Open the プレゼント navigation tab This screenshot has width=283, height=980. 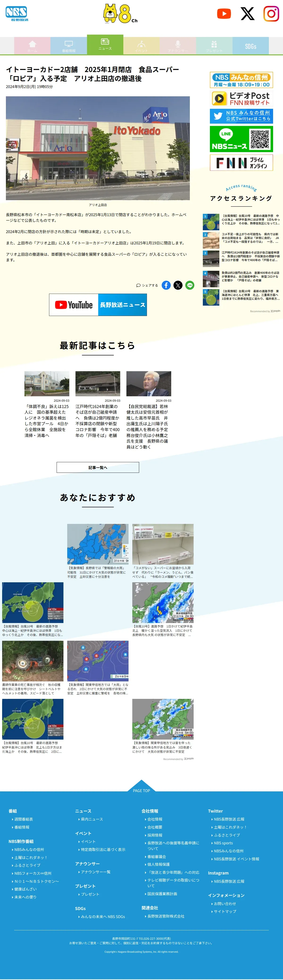[214, 46]
